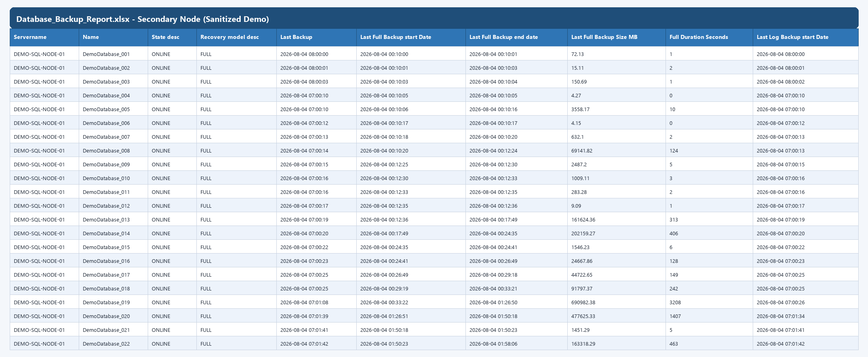Select cell DemoDatabase_013
868x357 pixels.
(x=113, y=219)
